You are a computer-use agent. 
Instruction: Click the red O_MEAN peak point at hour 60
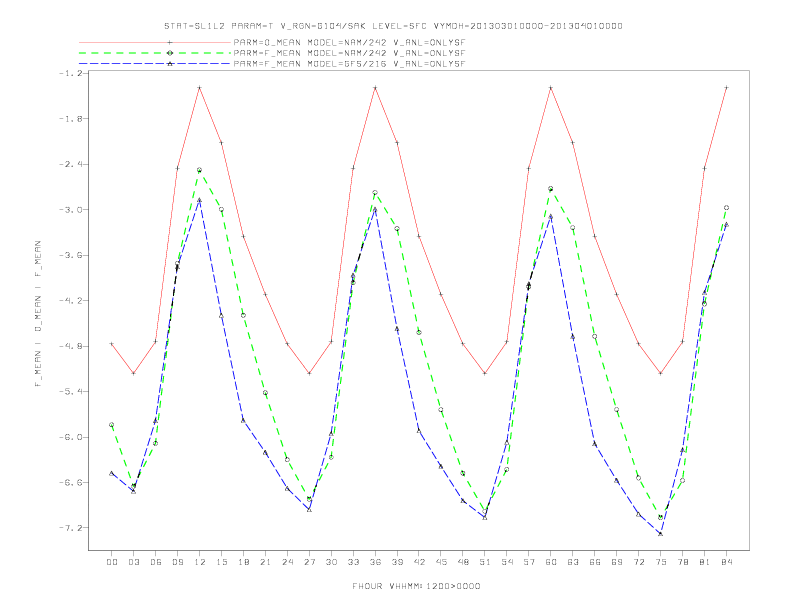pyautogui.click(x=551, y=88)
